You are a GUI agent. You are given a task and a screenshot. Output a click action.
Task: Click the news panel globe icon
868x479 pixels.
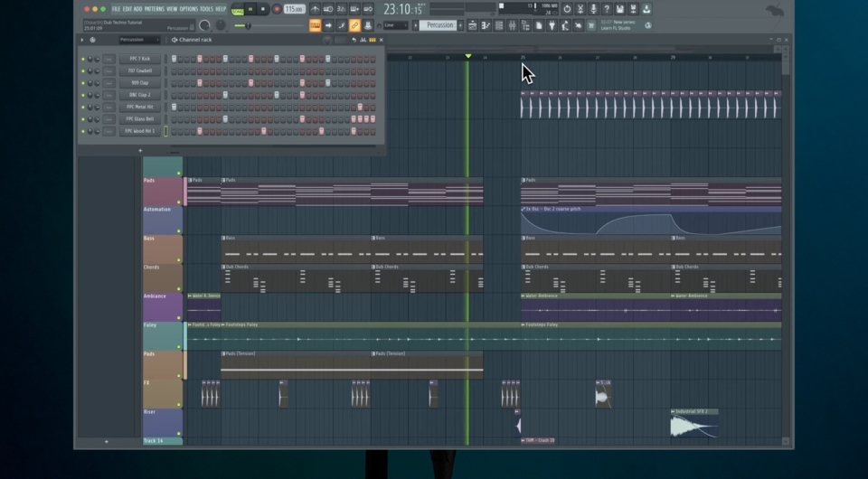click(x=647, y=25)
